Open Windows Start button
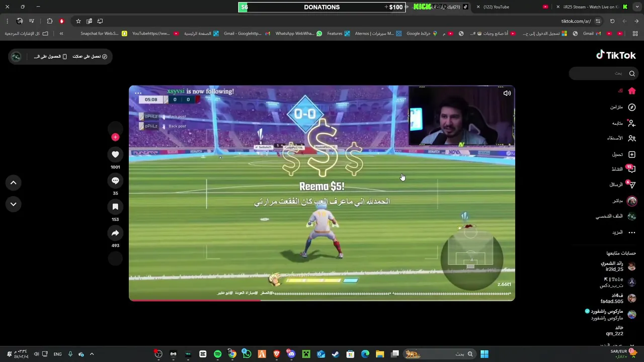The height and width of the screenshot is (362, 644). coord(484,354)
